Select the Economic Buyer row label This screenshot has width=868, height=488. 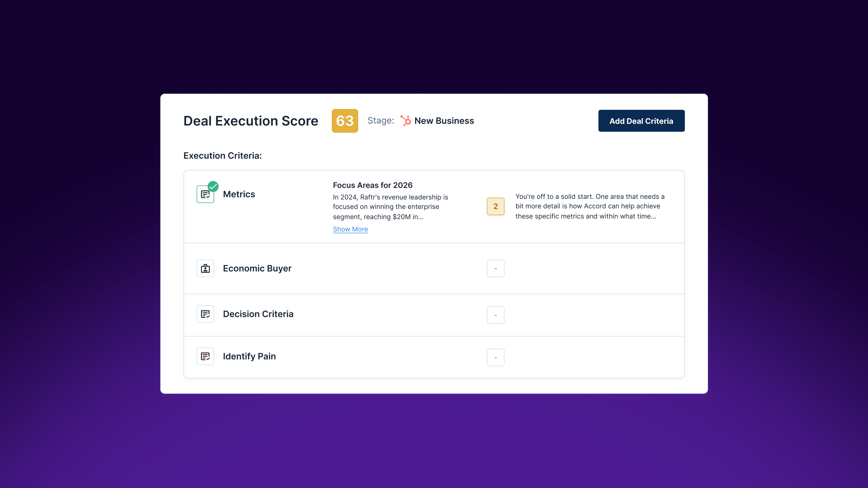click(257, 268)
